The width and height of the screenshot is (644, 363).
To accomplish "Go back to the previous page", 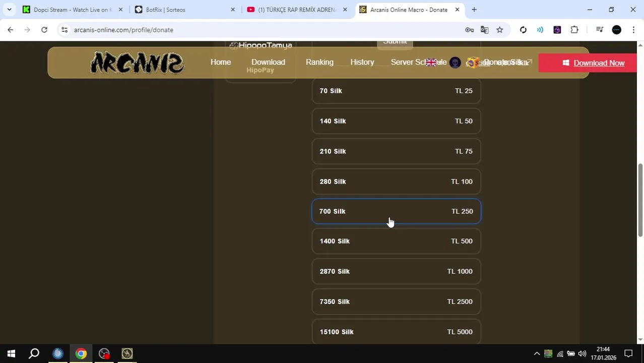I will (11, 30).
